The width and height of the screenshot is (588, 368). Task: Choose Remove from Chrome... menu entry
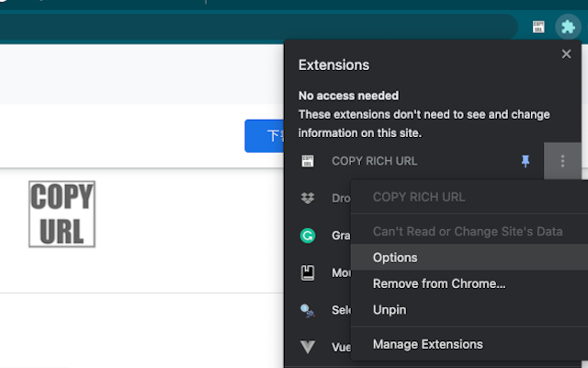438,283
